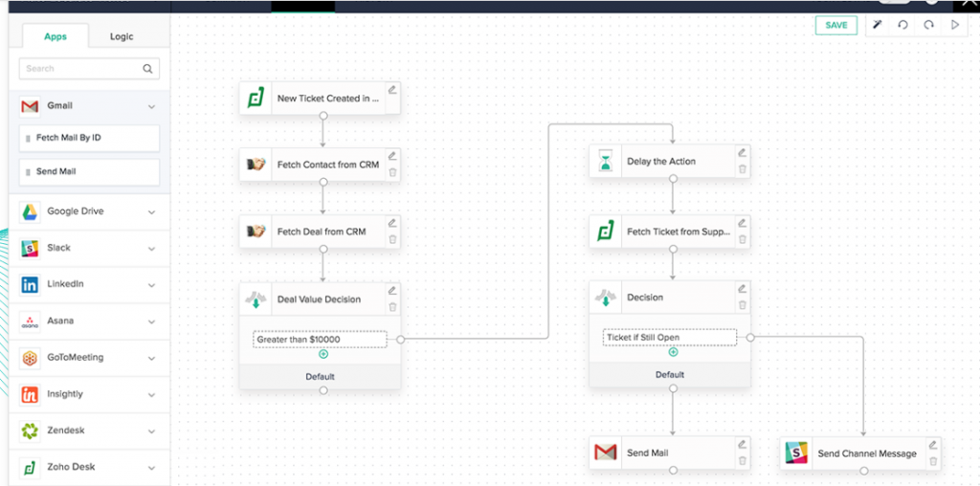The height and width of the screenshot is (486, 980).
Task: Select the Send Mail action in sidebar
Action: (x=89, y=172)
